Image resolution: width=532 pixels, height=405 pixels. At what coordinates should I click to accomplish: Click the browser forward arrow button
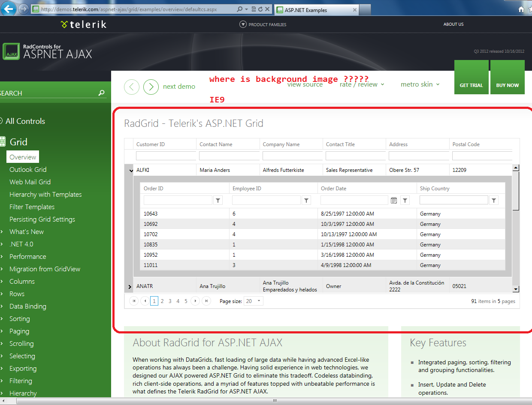23,9
